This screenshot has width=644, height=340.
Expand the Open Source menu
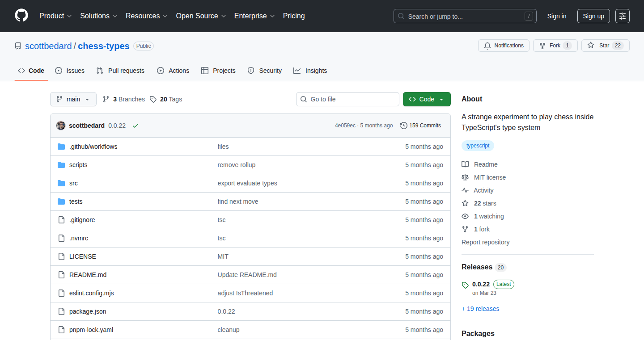(x=201, y=16)
